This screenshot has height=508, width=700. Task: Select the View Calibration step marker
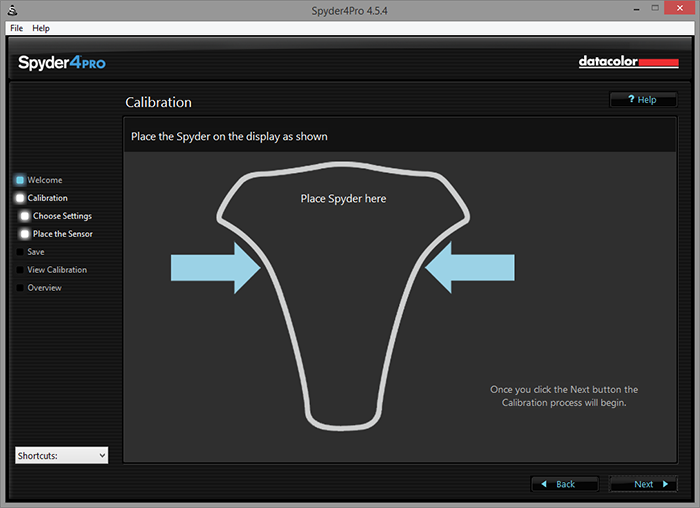[x=20, y=270]
